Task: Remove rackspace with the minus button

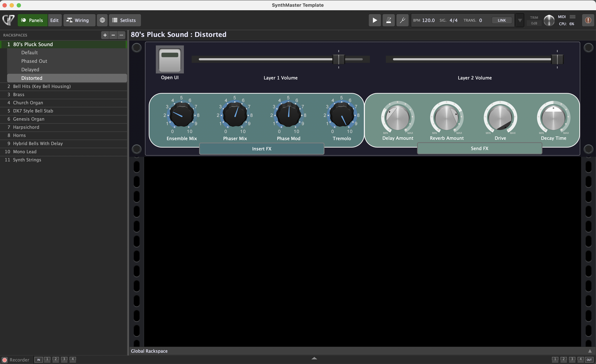Action: point(113,35)
